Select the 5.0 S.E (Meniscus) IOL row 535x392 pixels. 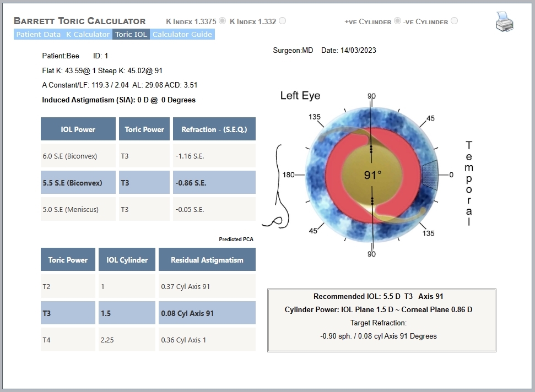click(x=148, y=209)
